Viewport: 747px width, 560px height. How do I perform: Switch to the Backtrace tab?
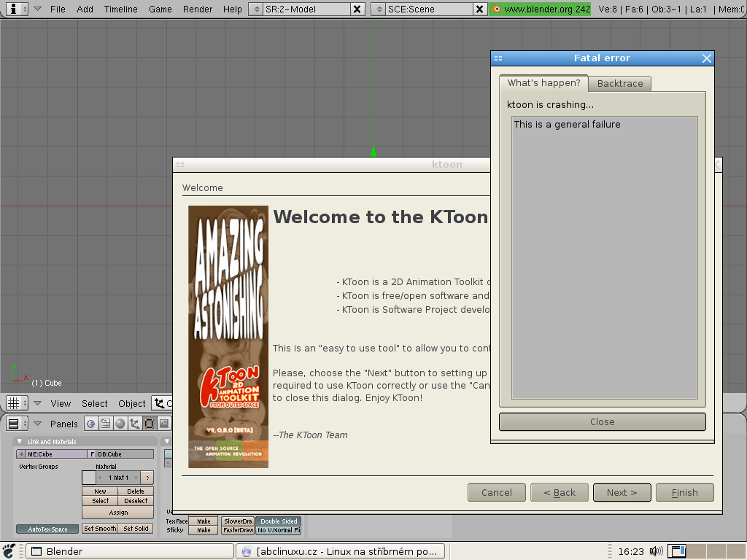(x=620, y=83)
